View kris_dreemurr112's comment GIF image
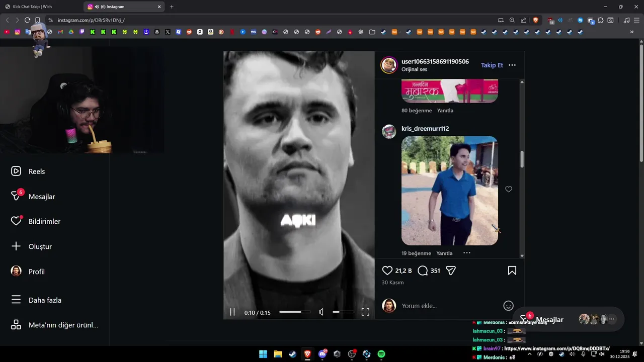This screenshot has height=362, width=644. 450,191
